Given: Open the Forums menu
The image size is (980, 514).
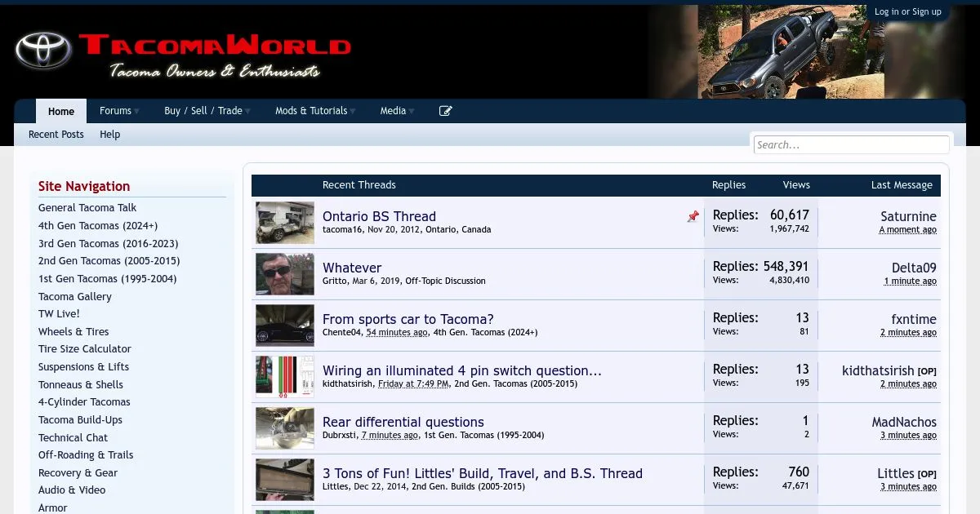Looking at the screenshot, I should point(115,111).
